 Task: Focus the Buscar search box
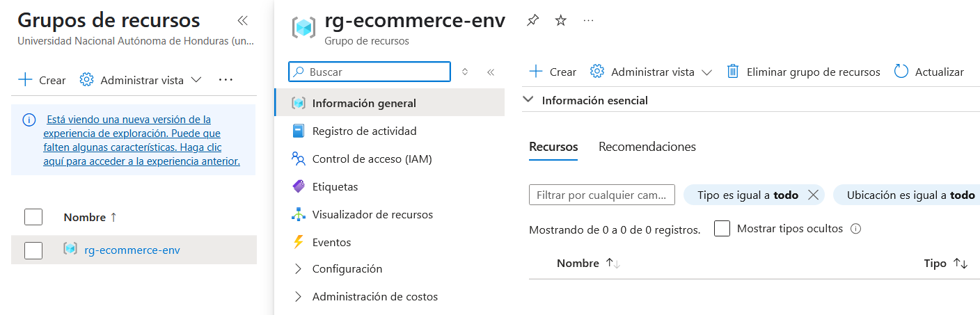click(370, 72)
